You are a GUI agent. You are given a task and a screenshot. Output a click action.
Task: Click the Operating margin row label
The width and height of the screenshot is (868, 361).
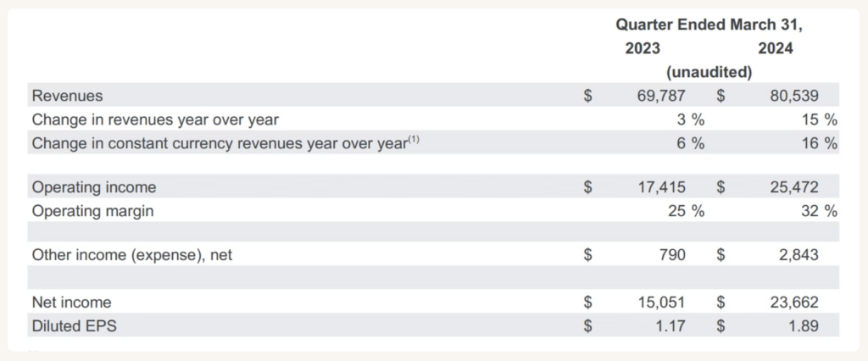[93, 212]
